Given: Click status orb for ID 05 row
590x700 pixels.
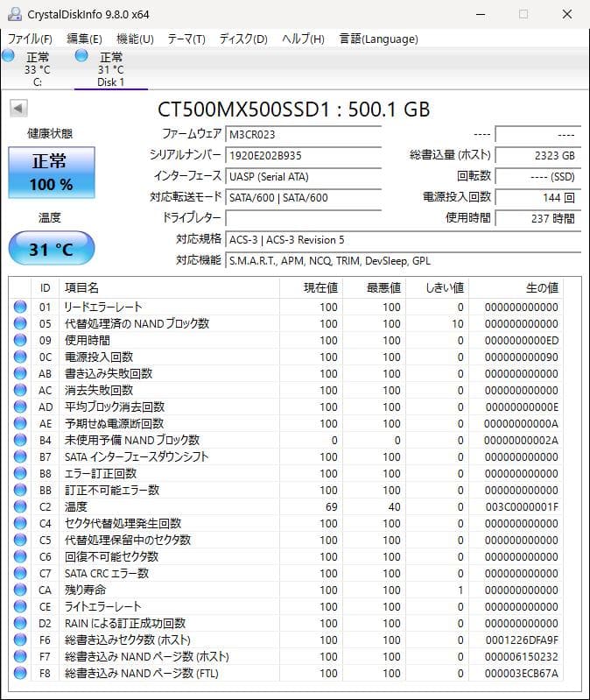Looking at the screenshot, I should click(20, 323).
